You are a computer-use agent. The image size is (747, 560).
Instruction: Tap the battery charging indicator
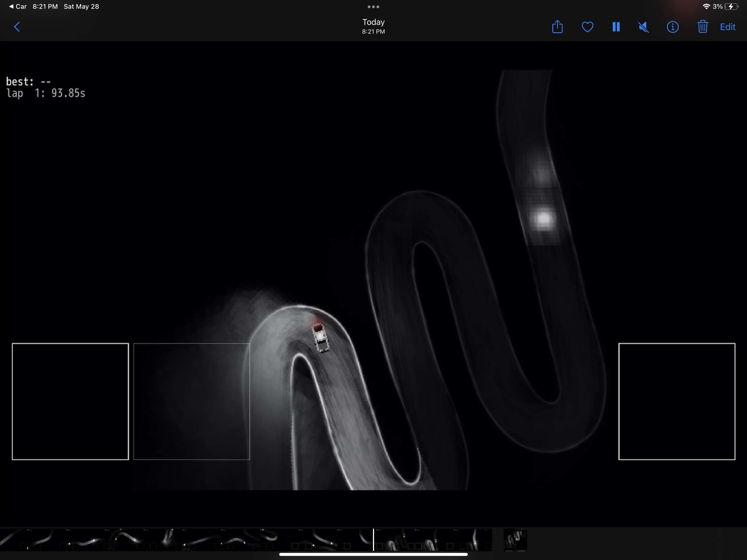point(731,6)
